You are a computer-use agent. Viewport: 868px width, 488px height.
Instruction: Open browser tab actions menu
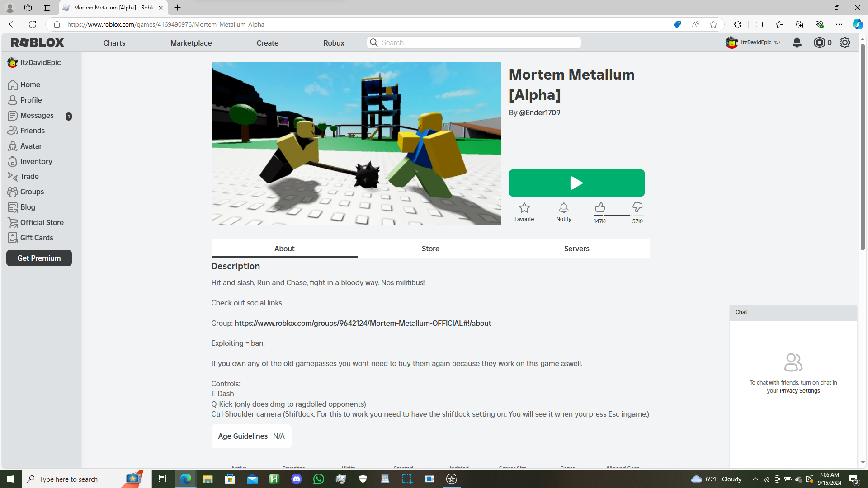[47, 8]
